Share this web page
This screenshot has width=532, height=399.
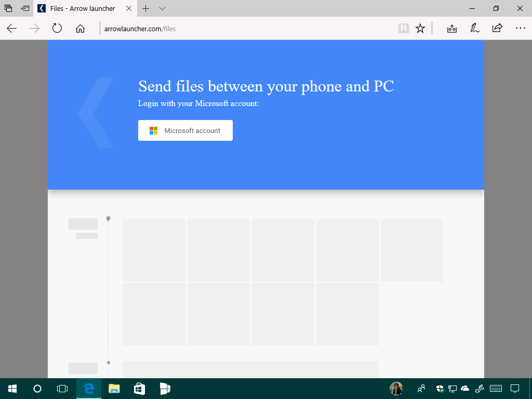point(497,28)
